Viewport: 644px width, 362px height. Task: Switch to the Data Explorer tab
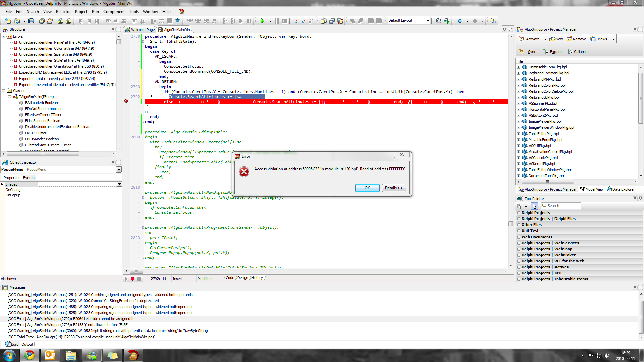pyautogui.click(x=621, y=189)
